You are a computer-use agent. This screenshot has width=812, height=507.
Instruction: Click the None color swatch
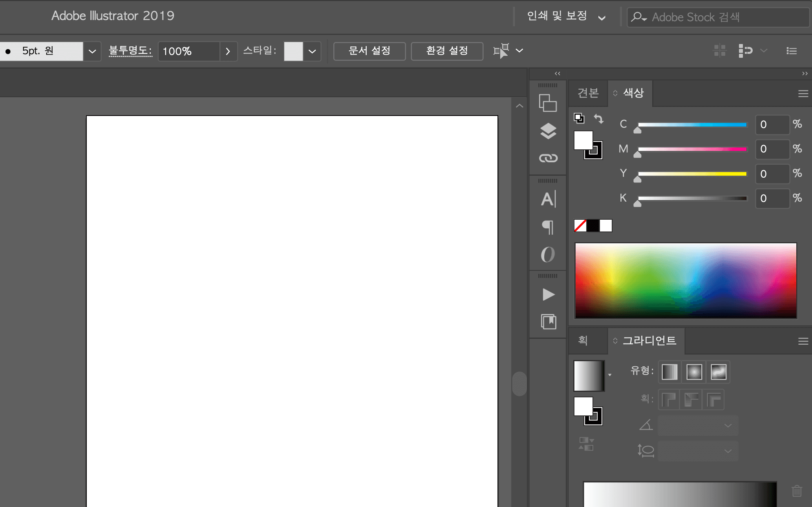580,226
